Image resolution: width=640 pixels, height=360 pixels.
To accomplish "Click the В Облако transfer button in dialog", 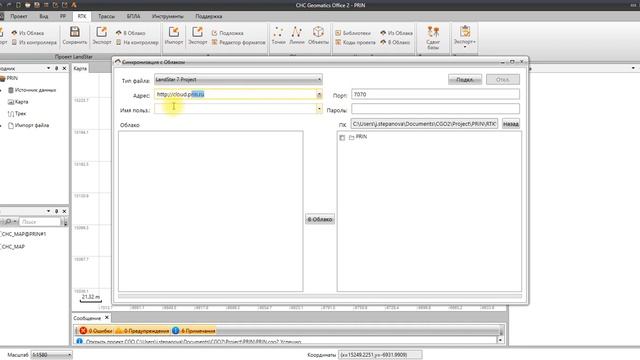I will (320, 219).
